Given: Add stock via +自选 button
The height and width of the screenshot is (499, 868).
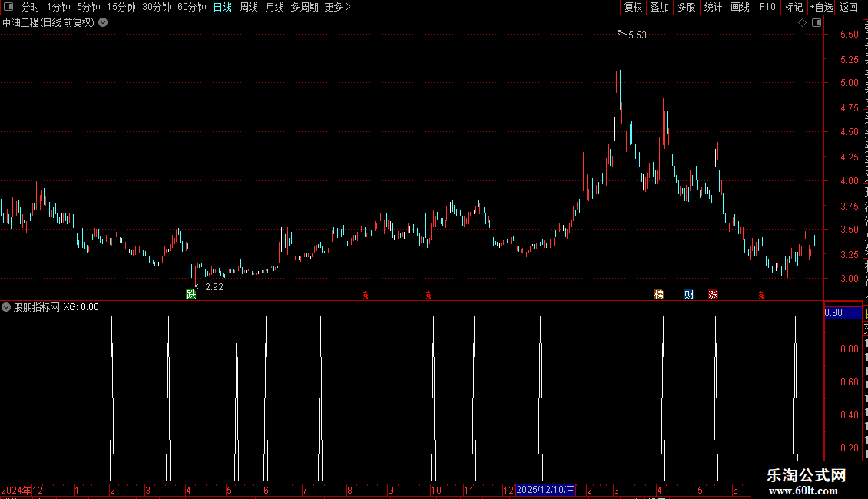Looking at the screenshot, I should pyautogui.click(x=821, y=7).
